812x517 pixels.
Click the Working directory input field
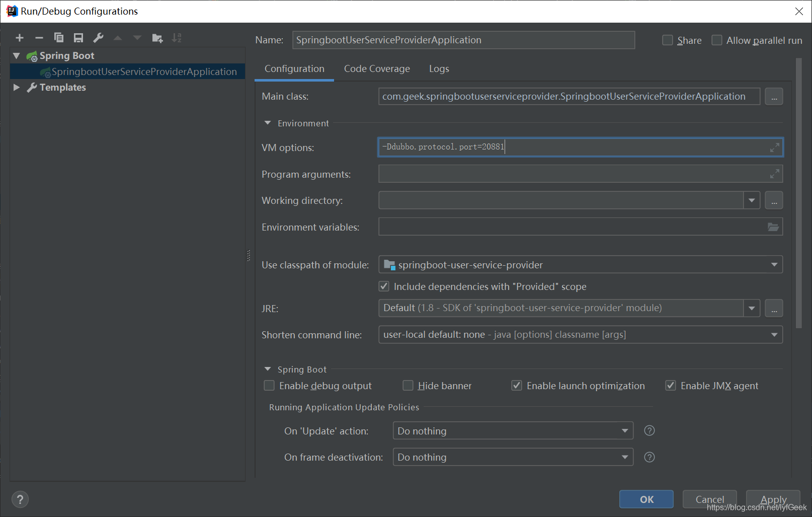coord(561,200)
